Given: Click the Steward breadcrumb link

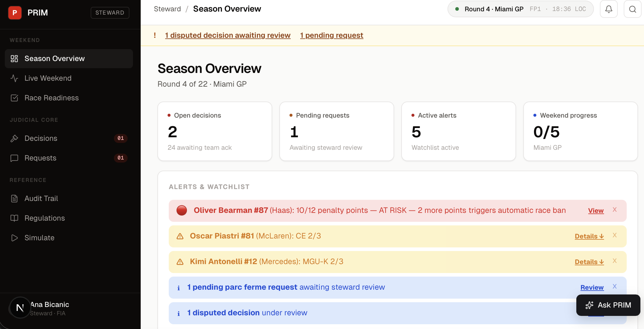Looking at the screenshot, I should tap(167, 9).
